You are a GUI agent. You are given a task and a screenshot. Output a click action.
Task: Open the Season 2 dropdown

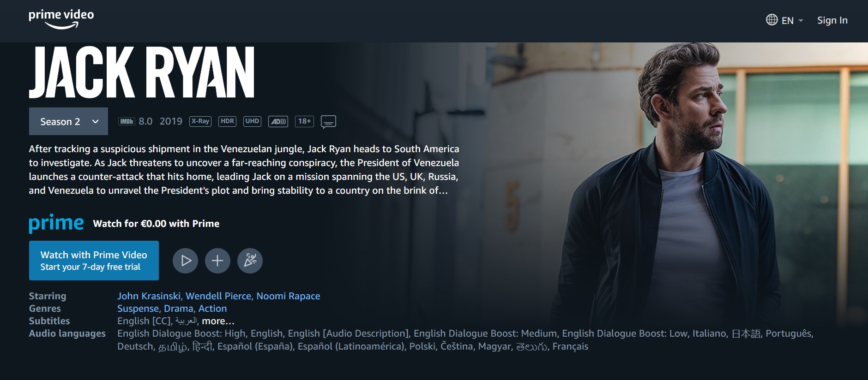[68, 121]
